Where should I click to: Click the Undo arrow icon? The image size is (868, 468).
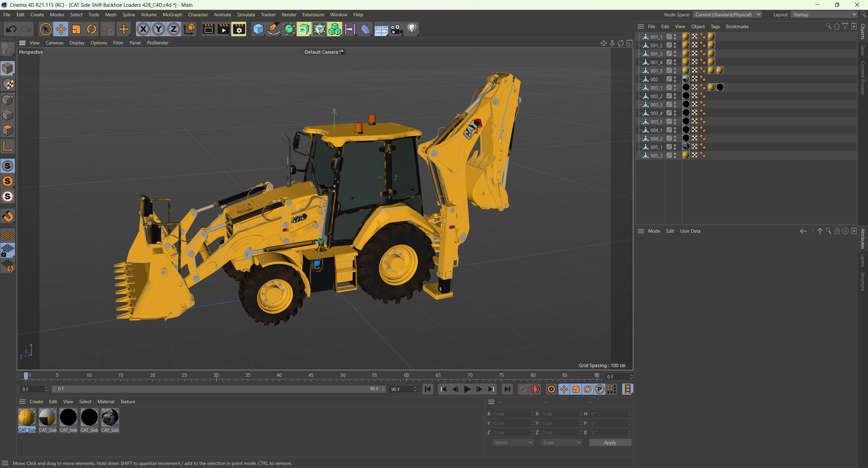pyautogui.click(x=11, y=29)
